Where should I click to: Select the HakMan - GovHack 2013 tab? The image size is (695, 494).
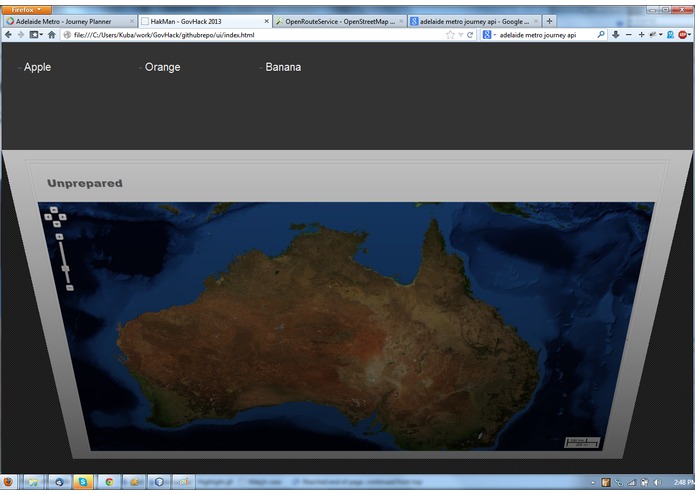(205, 21)
